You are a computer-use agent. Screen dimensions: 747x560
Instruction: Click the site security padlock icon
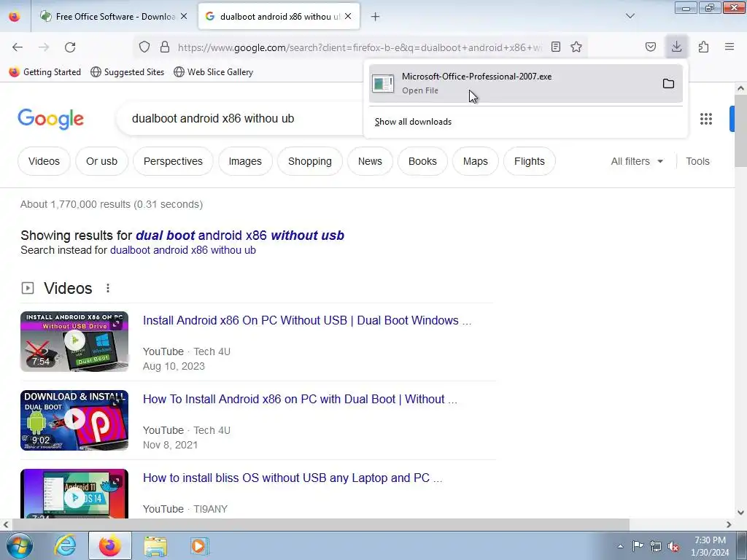coord(165,47)
